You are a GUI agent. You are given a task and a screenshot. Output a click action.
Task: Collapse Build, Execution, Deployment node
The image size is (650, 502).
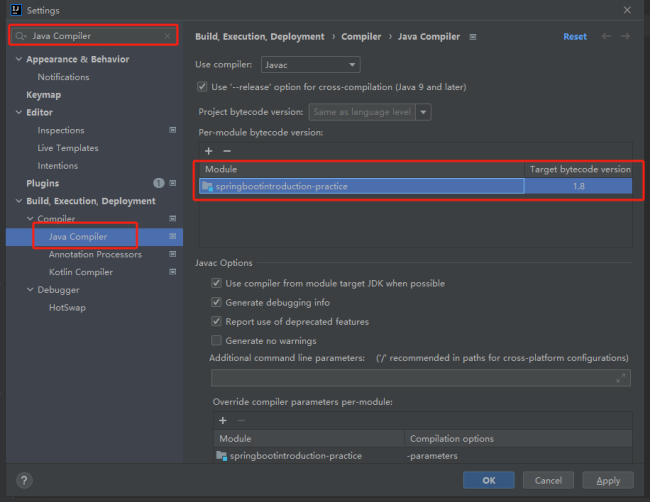coord(19,201)
